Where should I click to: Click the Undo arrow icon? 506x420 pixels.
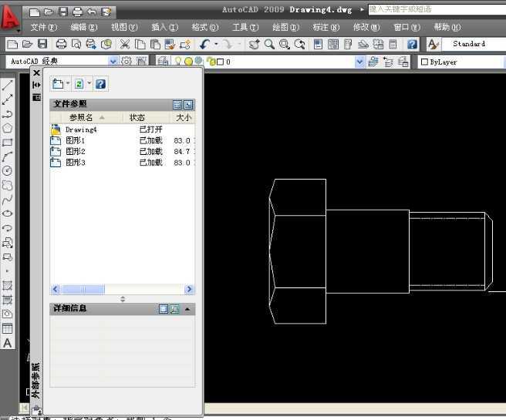[205, 44]
